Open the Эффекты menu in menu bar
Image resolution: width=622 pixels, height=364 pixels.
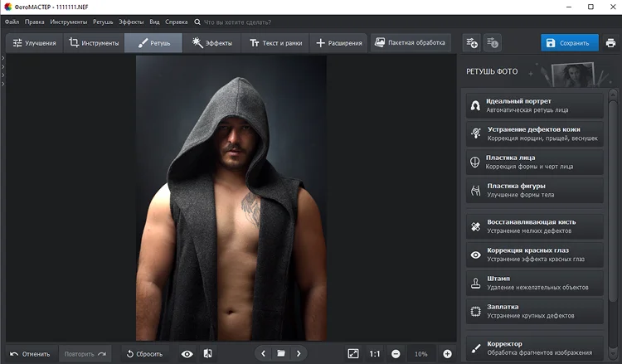click(130, 22)
